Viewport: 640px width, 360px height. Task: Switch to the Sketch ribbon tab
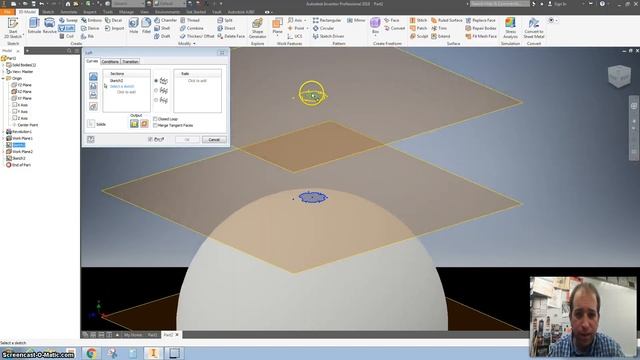48,12
